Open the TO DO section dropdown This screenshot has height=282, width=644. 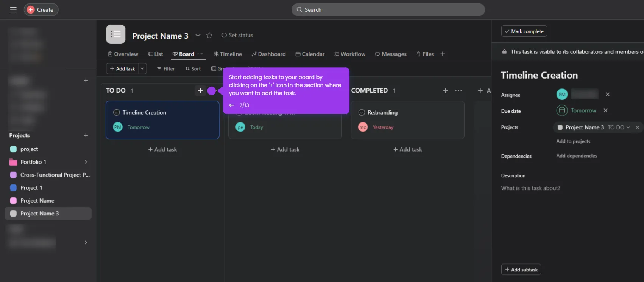[619, 127]
